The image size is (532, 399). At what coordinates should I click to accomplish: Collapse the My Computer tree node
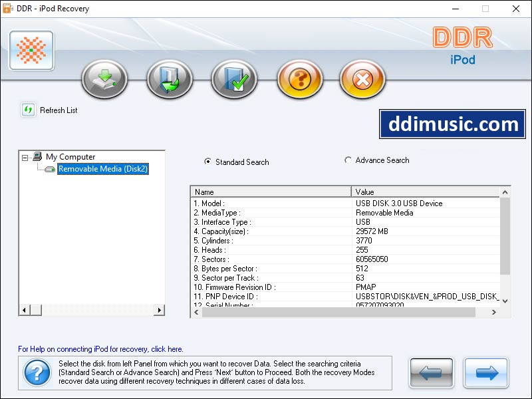(x=24, y=157)
